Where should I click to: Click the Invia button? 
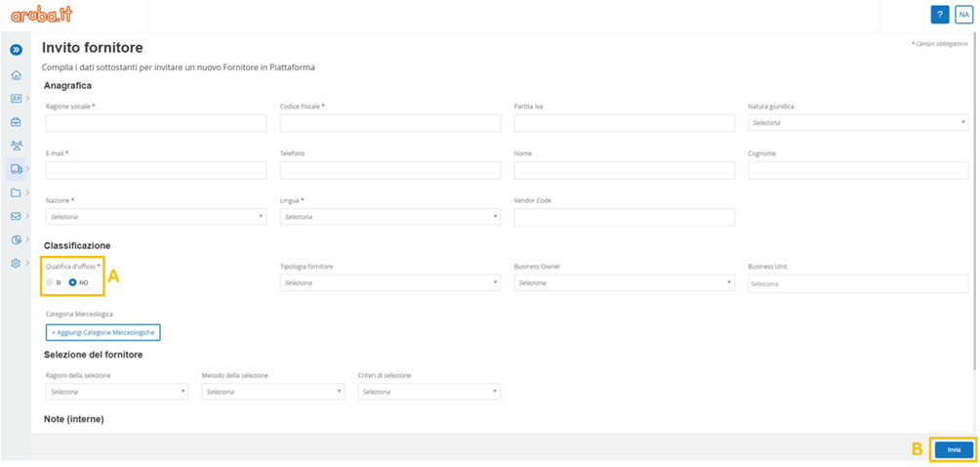pyautogui.click(x=954, y=449)
